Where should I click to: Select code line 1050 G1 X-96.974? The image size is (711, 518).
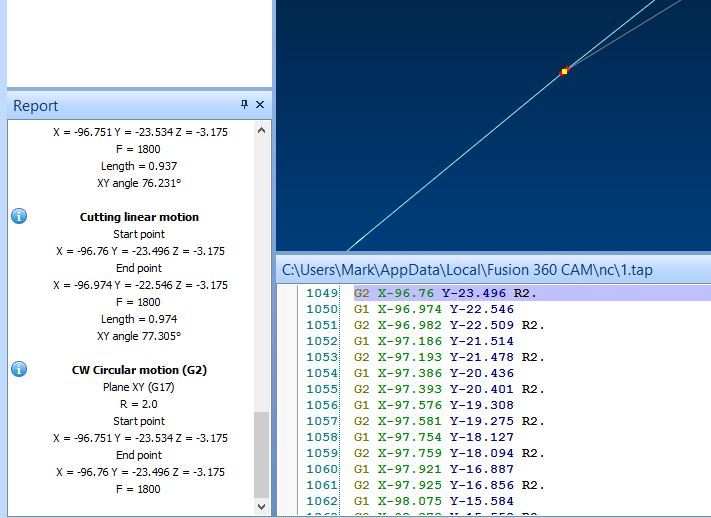(433, 309)
